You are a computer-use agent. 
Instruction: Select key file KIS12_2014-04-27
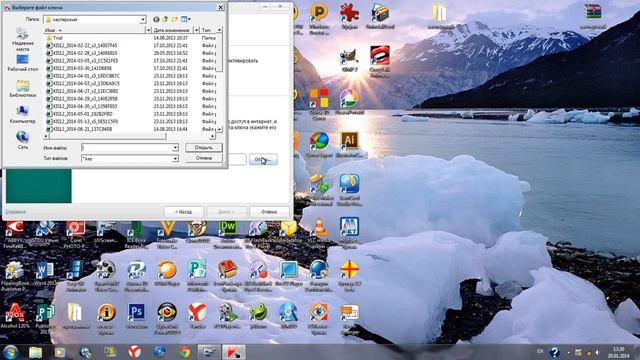pos(82,91)
